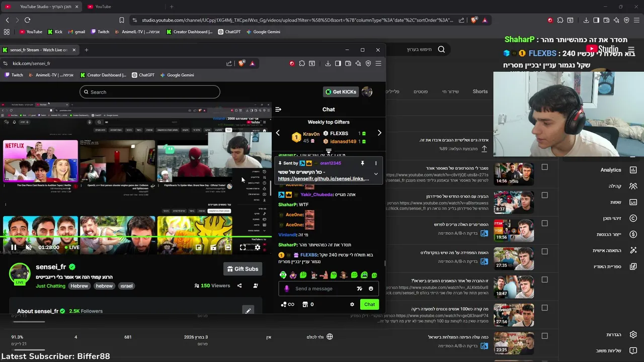Close the sensei_fr Stream browser tab
The image size is (644, 362).
73,50
